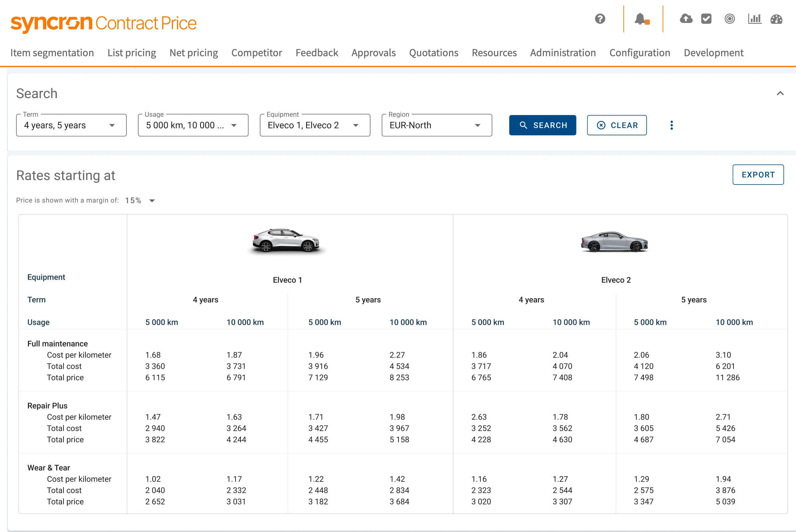This screenshot has height=532, width=796.
Task: Click Full maintenance total cost 4 534
Action: (399, 366)
